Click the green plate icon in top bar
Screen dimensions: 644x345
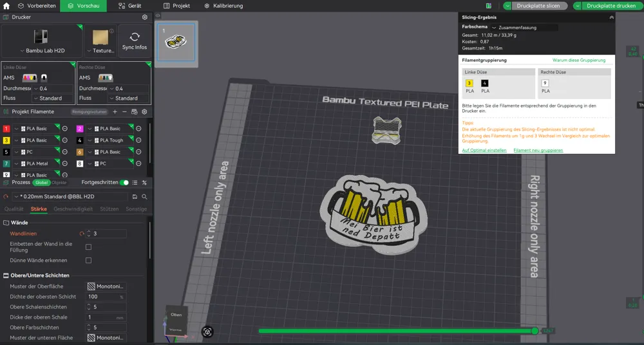coord(488,6)
